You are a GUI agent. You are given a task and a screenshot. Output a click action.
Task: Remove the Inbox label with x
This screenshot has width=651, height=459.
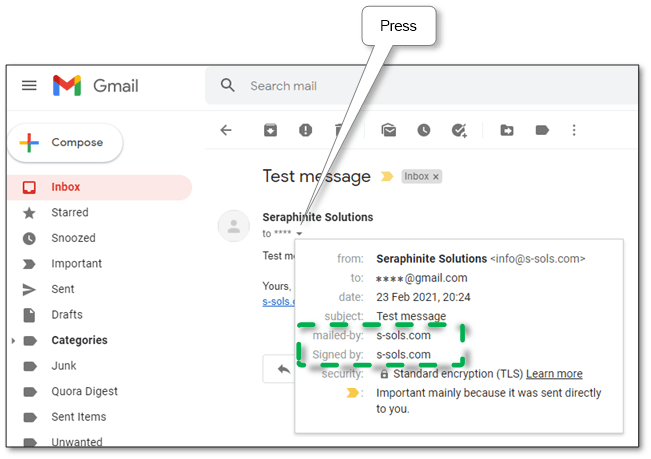436,177
